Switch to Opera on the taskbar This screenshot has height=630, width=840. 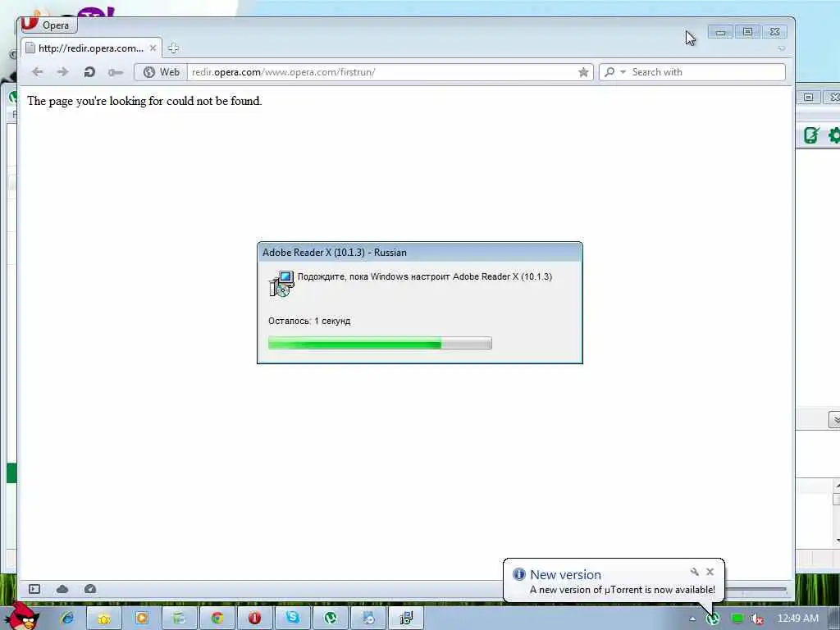click(x=254, y=619)
